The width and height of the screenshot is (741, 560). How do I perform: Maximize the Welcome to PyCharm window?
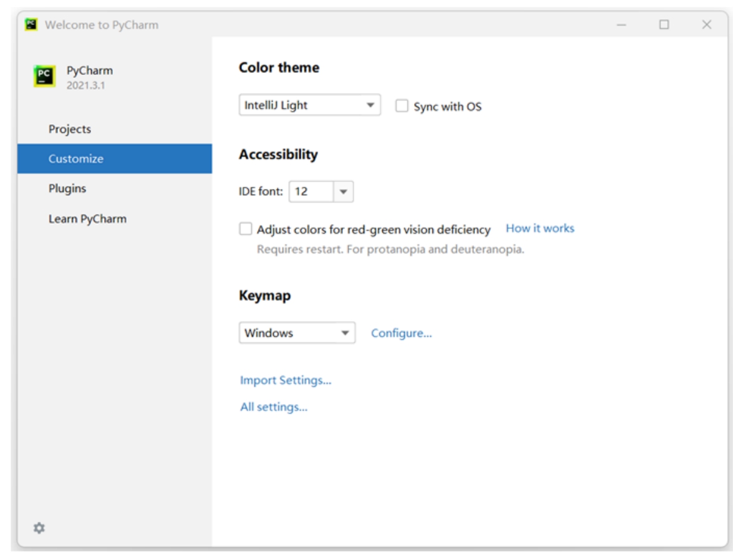click(664, 24)
